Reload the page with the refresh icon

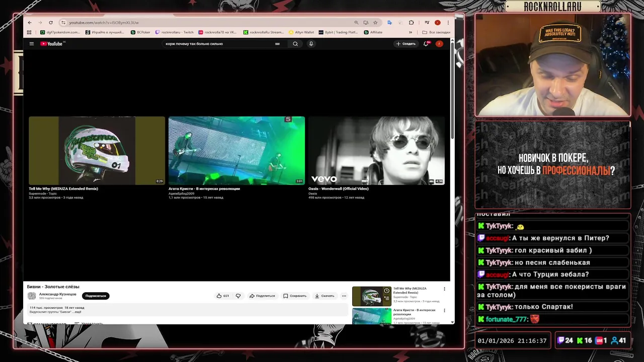click(x=51, y=23)
